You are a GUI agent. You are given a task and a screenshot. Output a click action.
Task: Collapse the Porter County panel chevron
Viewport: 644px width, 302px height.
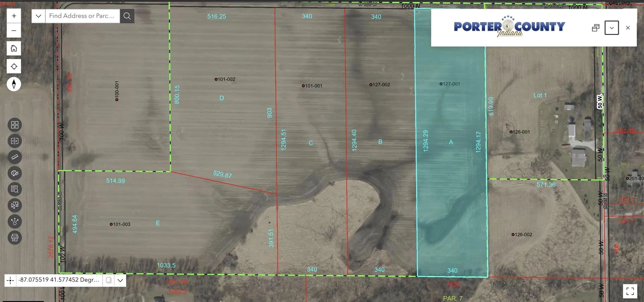pyautogui.click(x=612, y=28)
